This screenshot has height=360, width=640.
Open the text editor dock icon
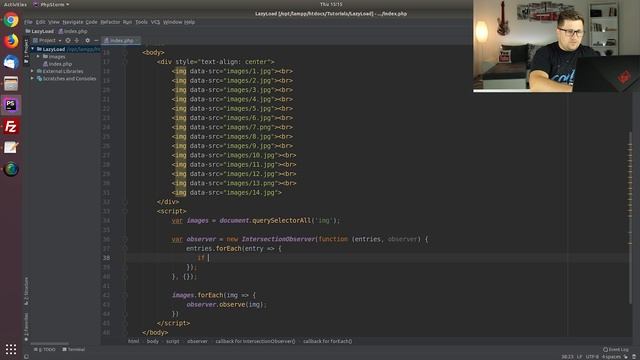[x=11, y=148]
